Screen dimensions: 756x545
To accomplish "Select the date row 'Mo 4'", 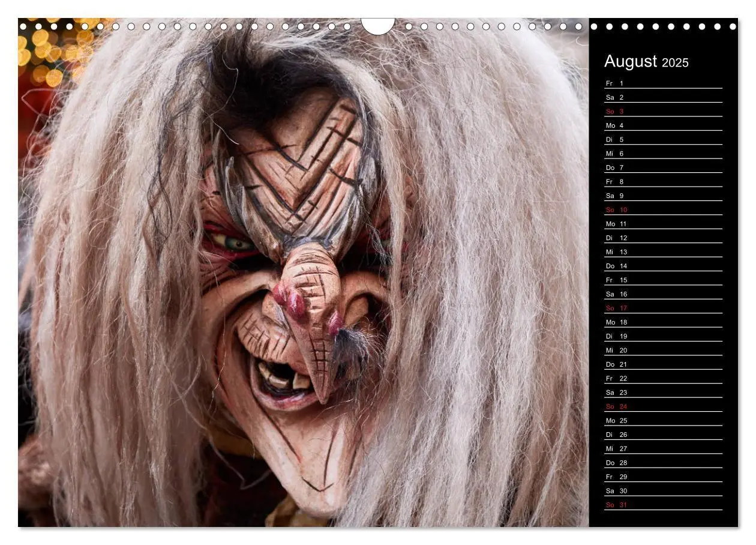I will (663, 125).
